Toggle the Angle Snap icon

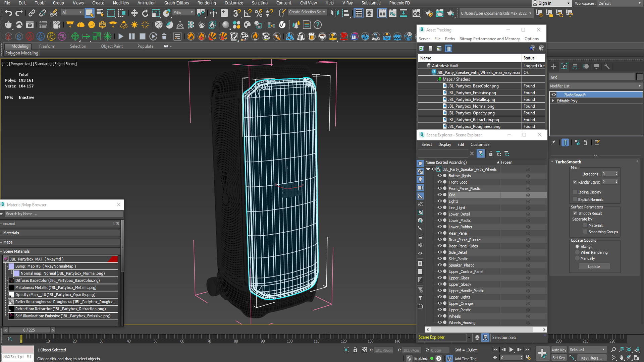[x=248, y=13]
